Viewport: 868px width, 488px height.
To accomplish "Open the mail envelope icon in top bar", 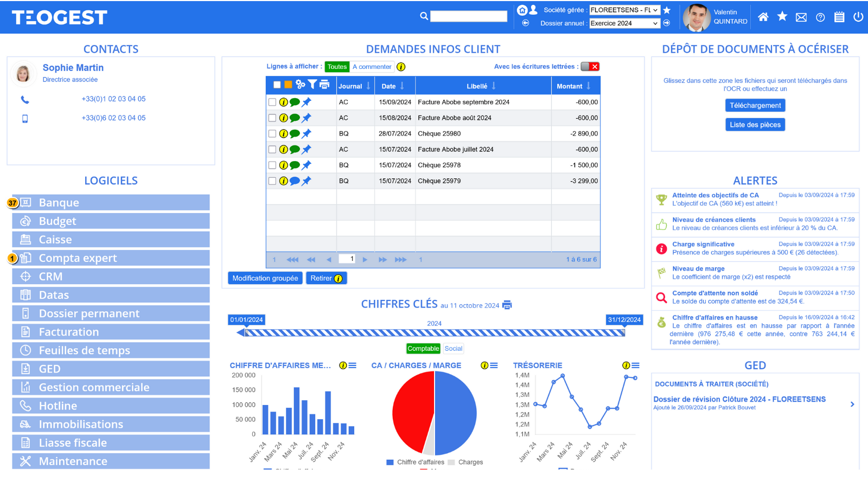I will click(801, 17).
